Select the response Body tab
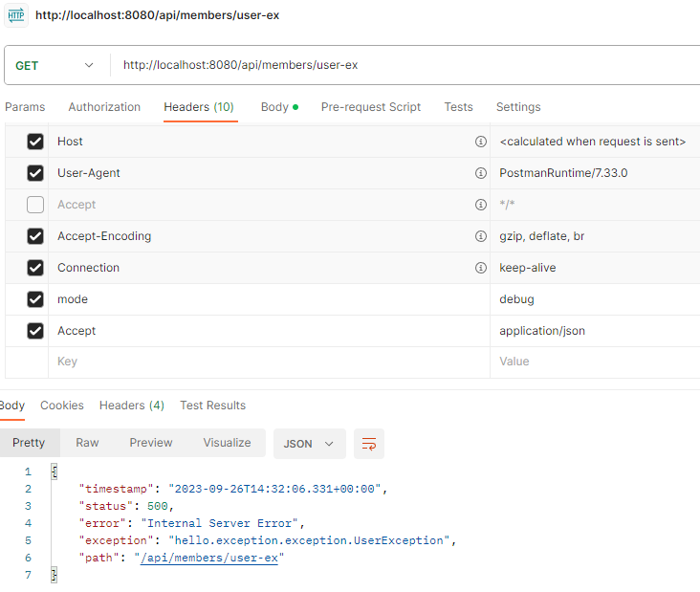Viewport: 700px width, 592px height. point(12,406)
